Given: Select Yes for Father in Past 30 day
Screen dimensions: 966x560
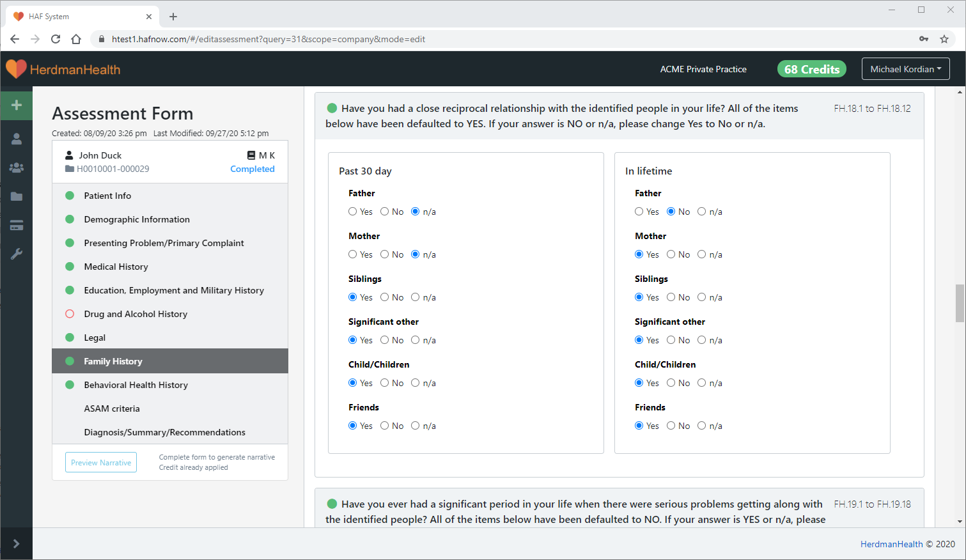Looking at the screenshot, I should pos(353,212).
